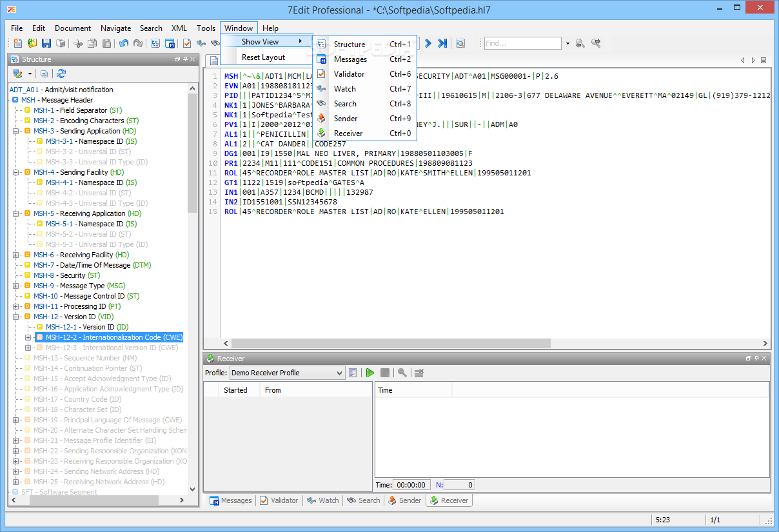Click the document list icon above editor
The width and height of the screenshot is (779, 532).
(x=764, y=61)
